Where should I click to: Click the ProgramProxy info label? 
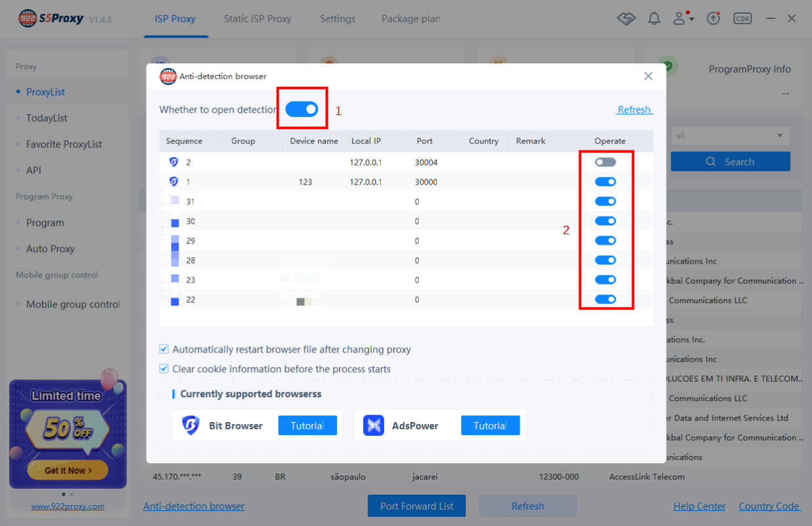pyautogui.click(x=750, y=69)
